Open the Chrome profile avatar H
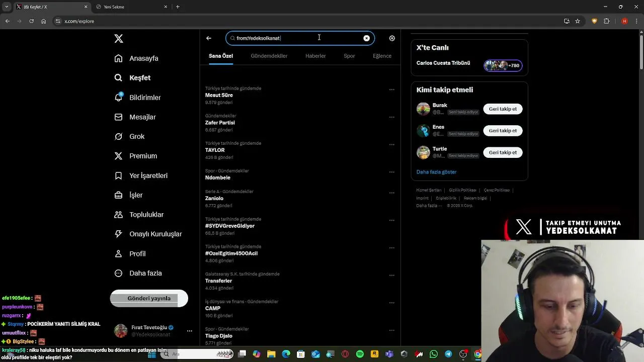Screen dimensions: 644x362 coord(624,21)
